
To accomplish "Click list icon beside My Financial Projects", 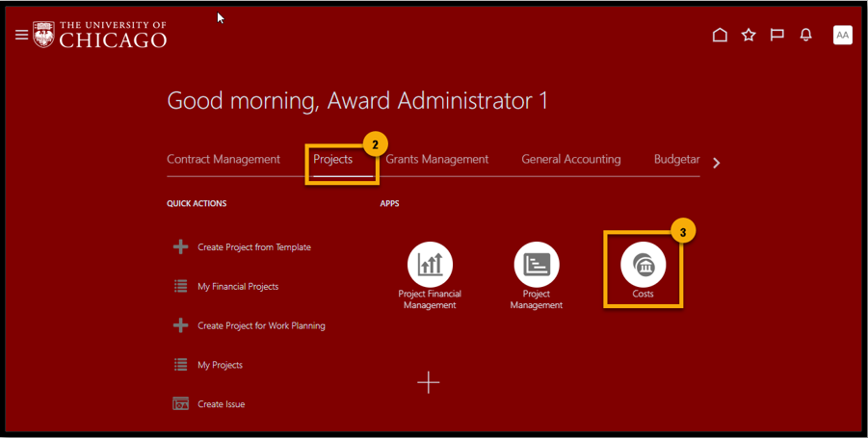I will 180,286.
